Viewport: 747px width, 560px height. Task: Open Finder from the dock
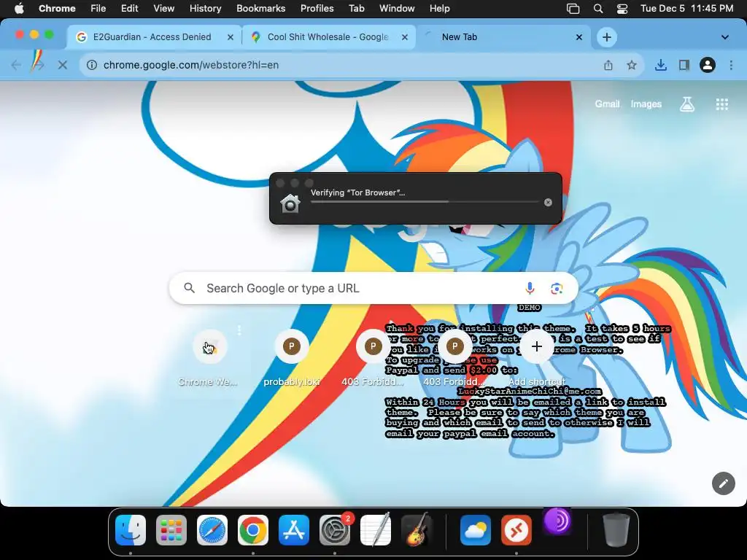tap(131, 529)
